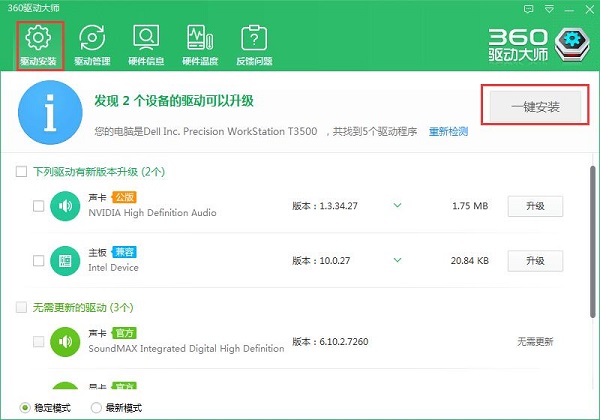Click the Intel motherboard chip icon
Viewport: 600px width, 420px height.
click(x=65, y=260)
